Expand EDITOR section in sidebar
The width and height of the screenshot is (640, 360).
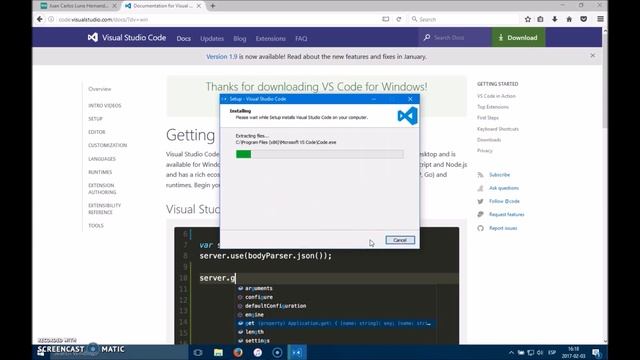97,132
